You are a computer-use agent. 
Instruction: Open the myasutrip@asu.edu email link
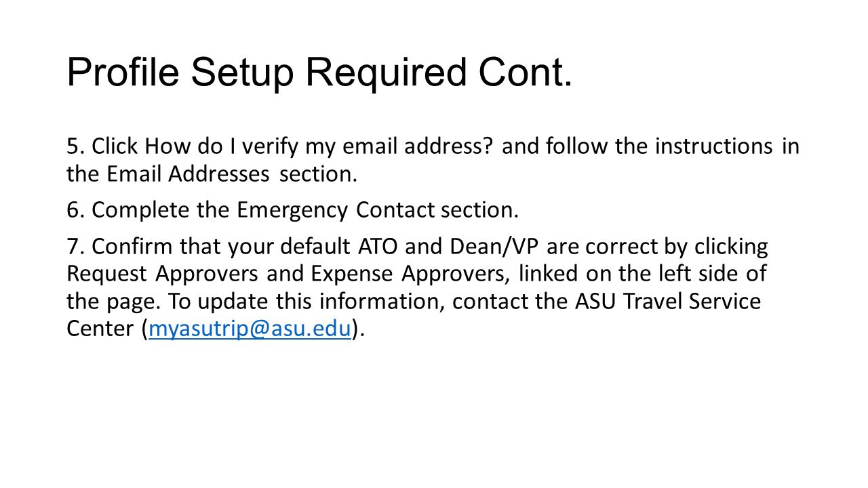click(250, 329)
